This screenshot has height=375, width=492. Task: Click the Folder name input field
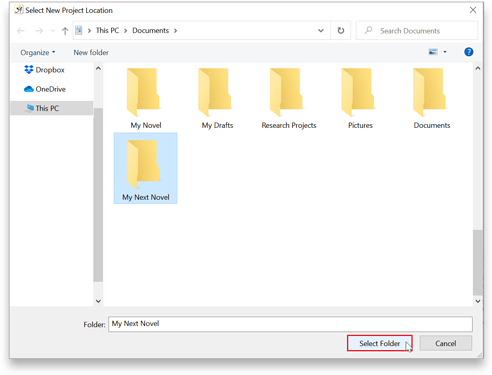click(290, 324)
